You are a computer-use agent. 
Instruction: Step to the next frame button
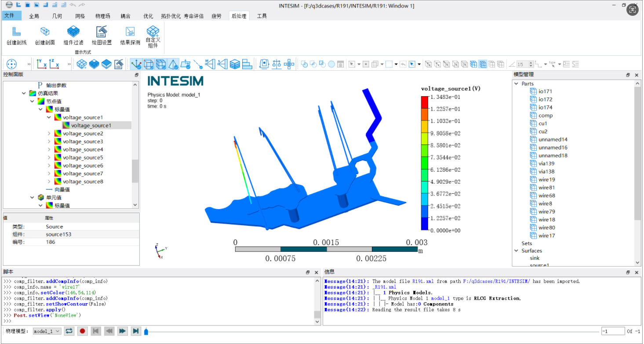pos(123,331)
